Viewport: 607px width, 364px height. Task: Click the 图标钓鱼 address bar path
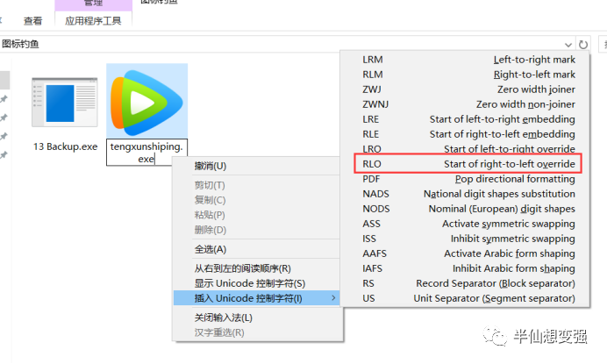[20, 44]
